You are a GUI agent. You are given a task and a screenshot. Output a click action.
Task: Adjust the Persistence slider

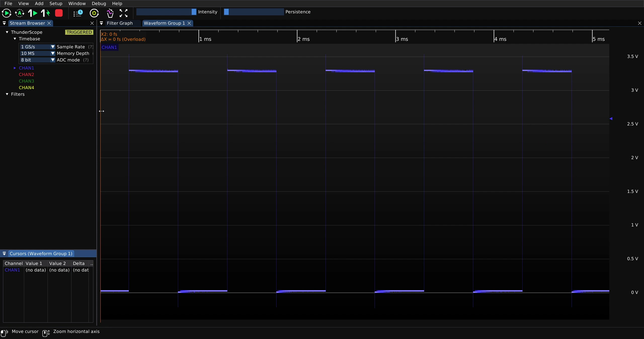pos(254,12)
